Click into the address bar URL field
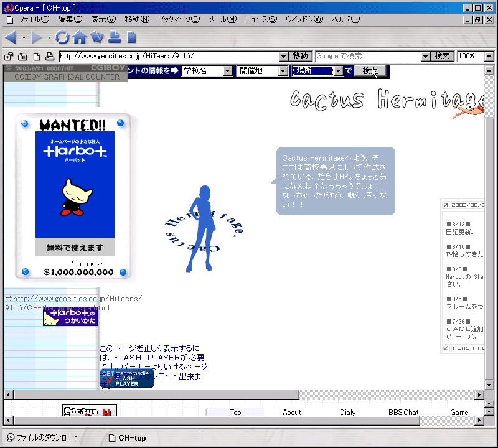Screen dimensions: 498x448 click(169, 57)
